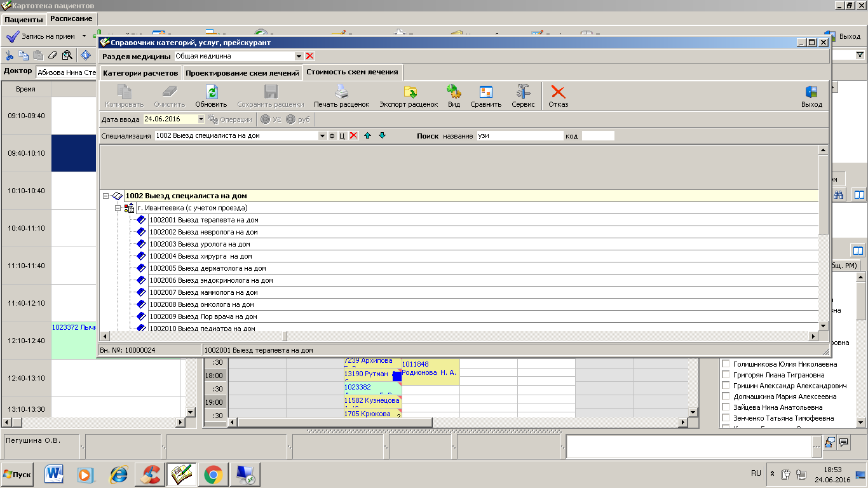The width and height of the screenshot is (868, 488).
Task: Tick the Гришин Александр Александрович checkbox
Action: pyautogui.click(x=726, y=386)
